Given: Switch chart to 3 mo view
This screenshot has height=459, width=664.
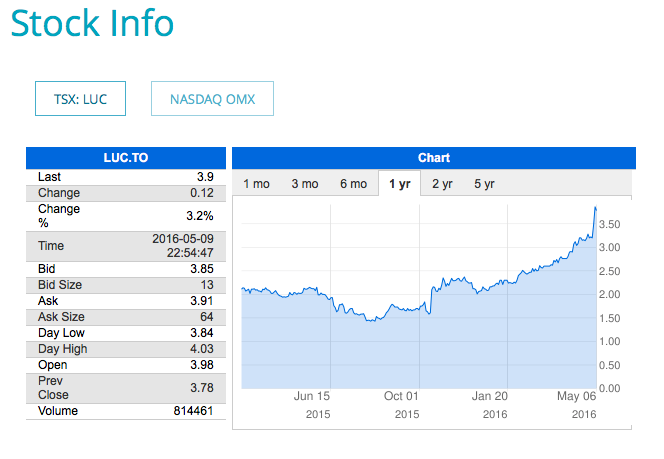Looking at the screenshot, I should click(x=305, y=184).
